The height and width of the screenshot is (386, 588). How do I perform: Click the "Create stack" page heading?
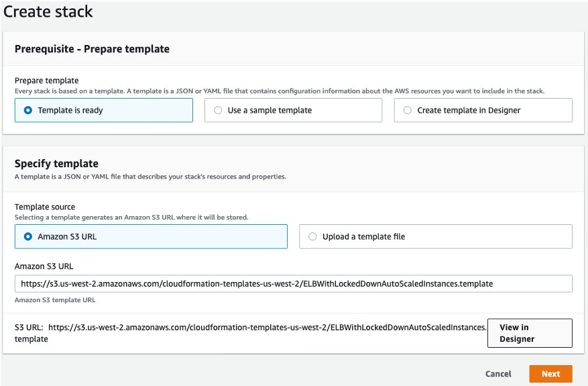(x=48, y=11)
